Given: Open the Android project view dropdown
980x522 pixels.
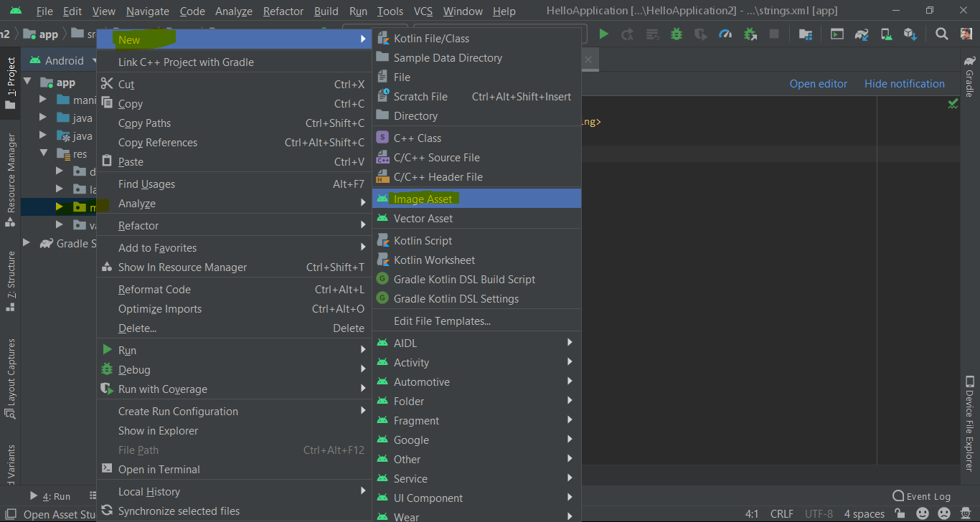Looking at the screenshot, I should pyautogui.click(x=63, y=61).
